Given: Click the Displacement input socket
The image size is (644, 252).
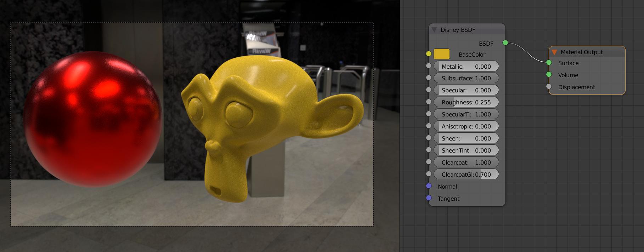Looking at the screenshot, I should (549, 87).
